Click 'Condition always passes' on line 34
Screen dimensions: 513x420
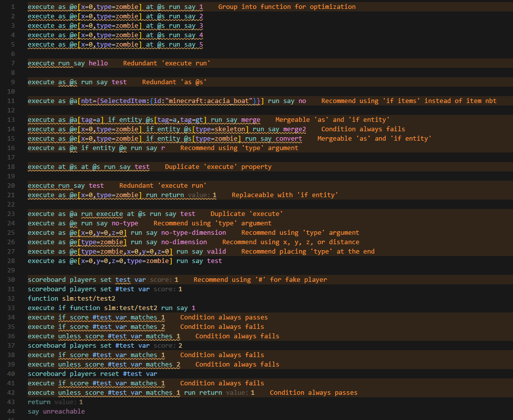(224, 317)
